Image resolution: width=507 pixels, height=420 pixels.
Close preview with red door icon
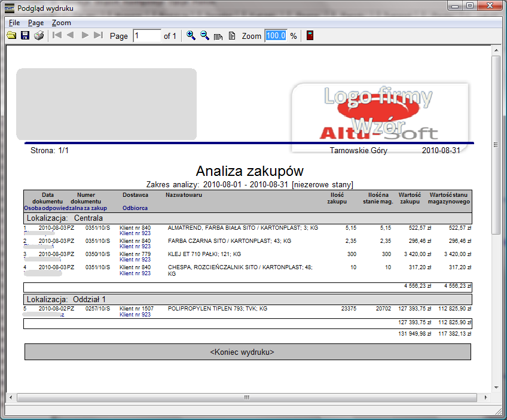pyautogui.click(x=310, y=36)
